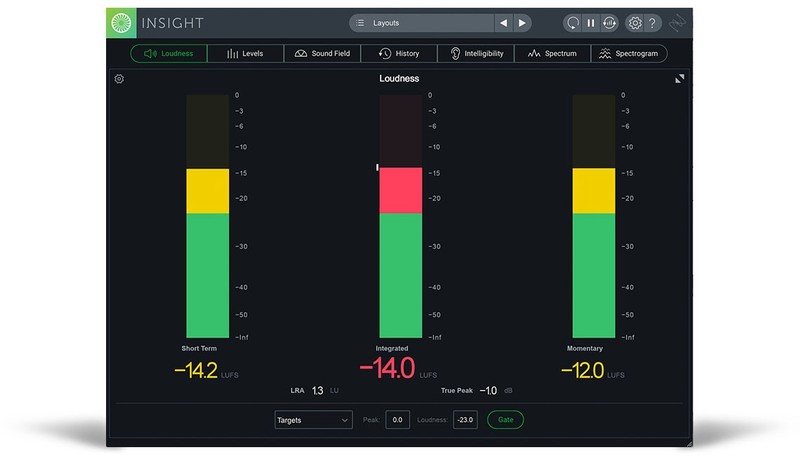Click the integrated target marker on meter
The height and width of the screenshot is (457, 800).
point(377,167)
